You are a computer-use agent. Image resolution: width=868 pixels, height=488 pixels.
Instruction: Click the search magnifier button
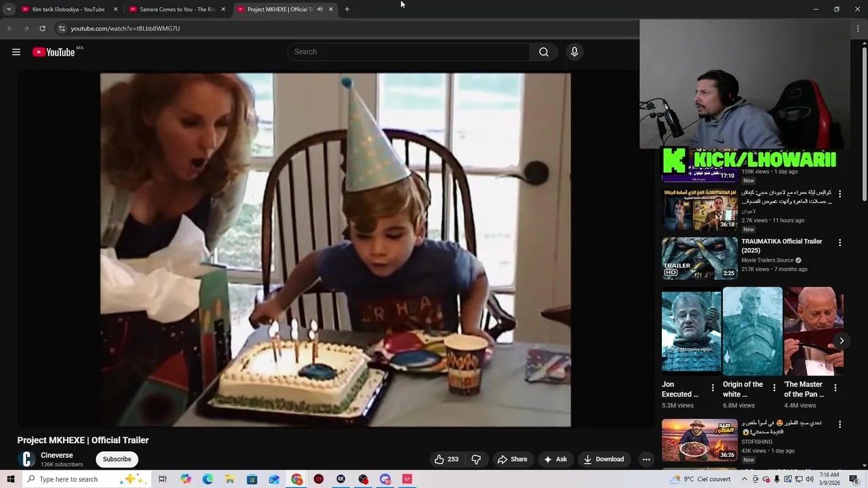click(543, 52)
